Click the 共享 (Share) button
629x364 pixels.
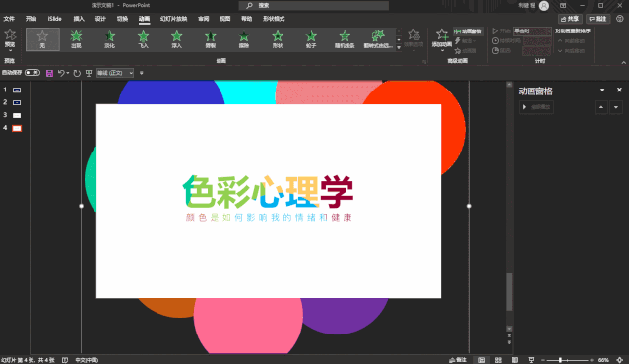coord(570,19)
